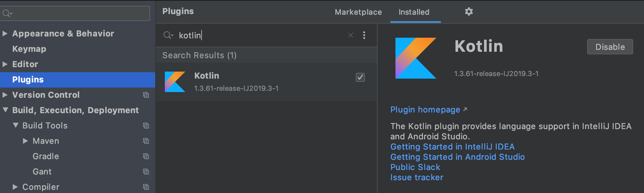Collapse Build, Execution, Deployment section

click(5, 110)
